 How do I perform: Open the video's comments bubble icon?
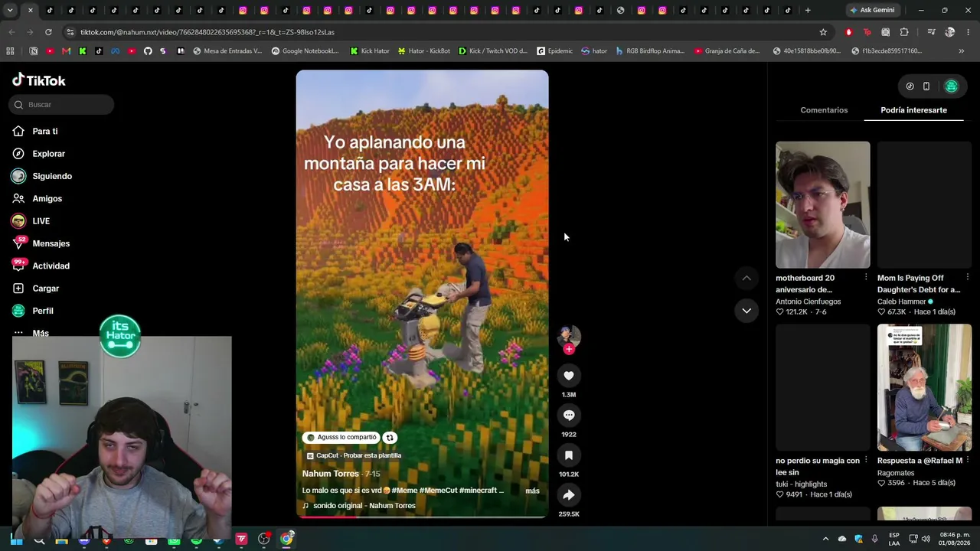coord(569,416)
